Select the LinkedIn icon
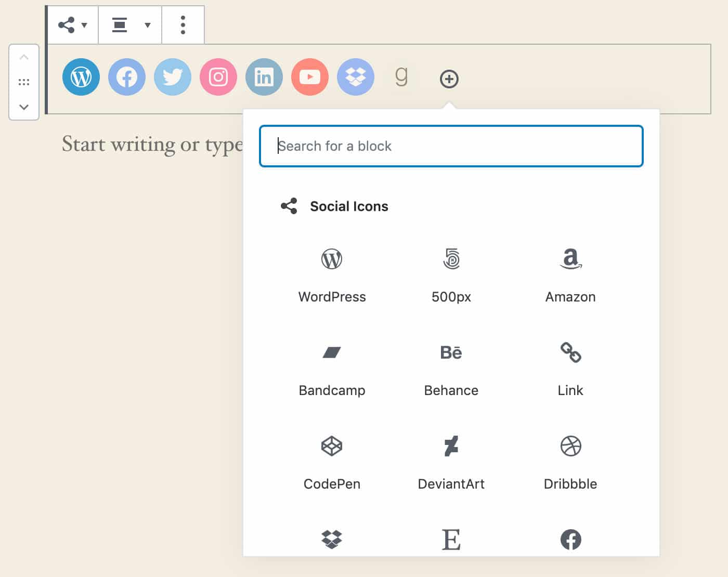The width and height of the screenshot is (728, 577). pos(264,77)
